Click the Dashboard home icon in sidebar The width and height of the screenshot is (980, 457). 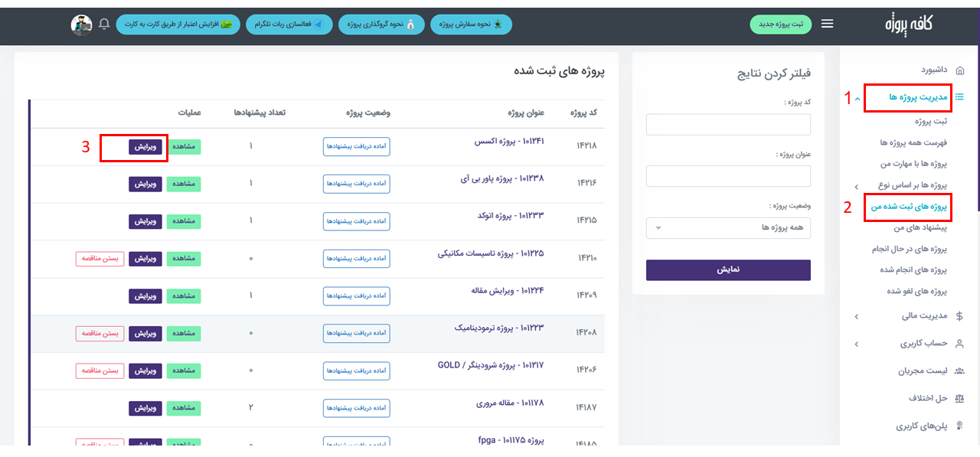tap(960, 70)
